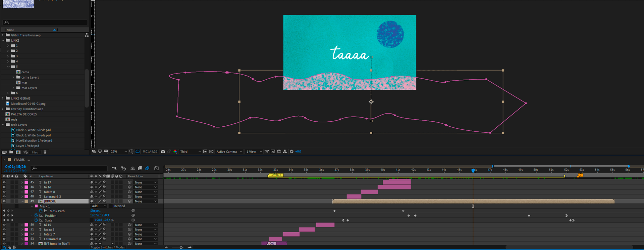Open the magnification 25% dropdown

click(x=119, y=152)
